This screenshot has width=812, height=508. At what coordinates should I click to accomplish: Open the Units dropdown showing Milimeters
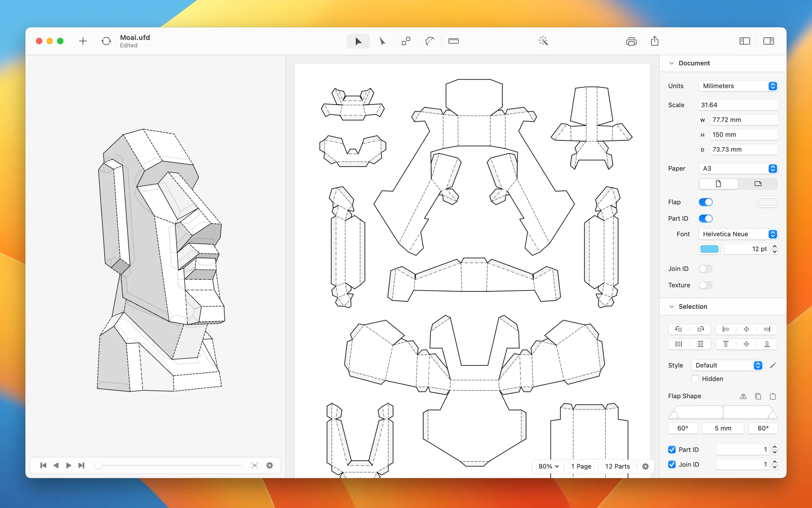[738, 86]
